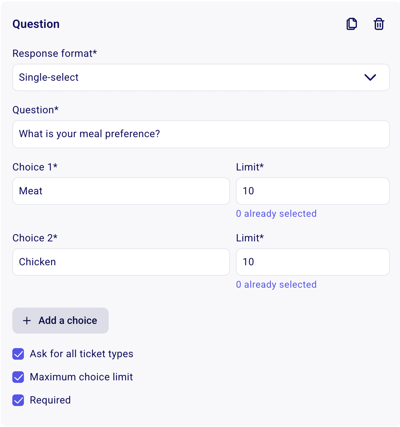The height and width of the screenshot is (427, 400).
Task: Click '0 already selected' under Meat limit
Action: 276,214
